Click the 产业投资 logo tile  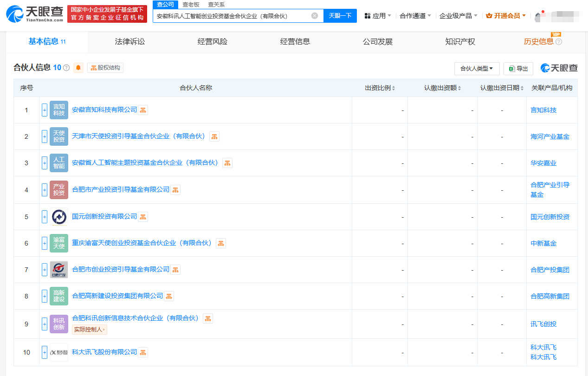(59, 190)
